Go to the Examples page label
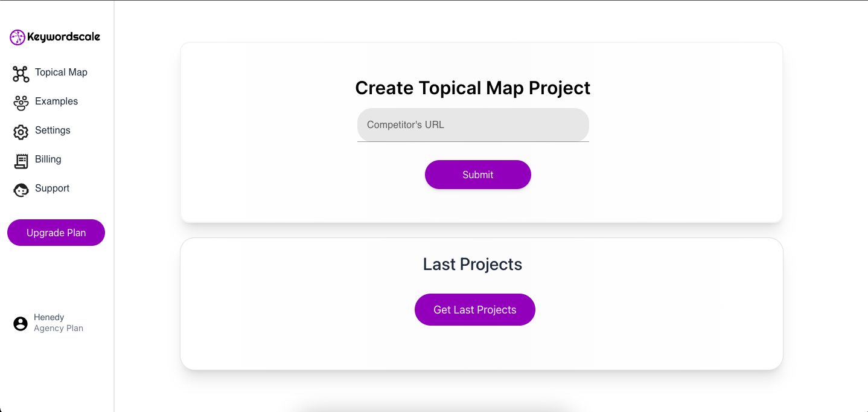The image size is (868, 412). click(x=56, y=101)
